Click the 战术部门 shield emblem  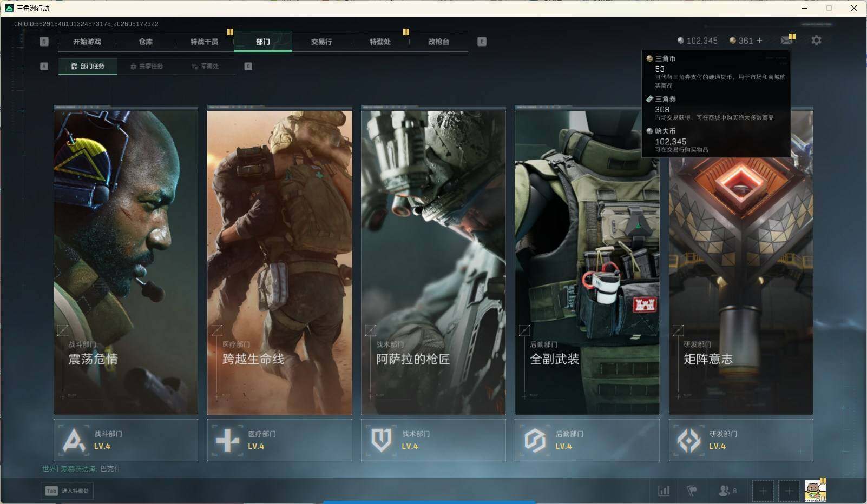[x=381, y=440]
